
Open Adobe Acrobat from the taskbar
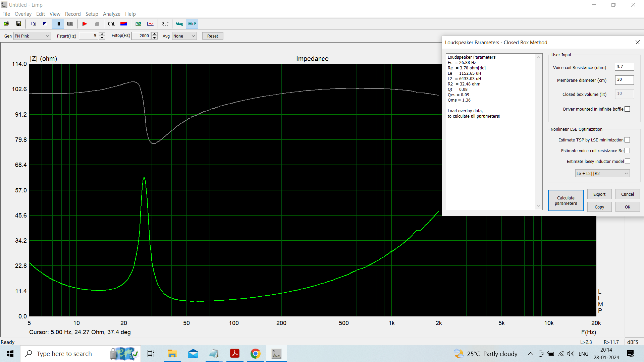coord(235,354)
